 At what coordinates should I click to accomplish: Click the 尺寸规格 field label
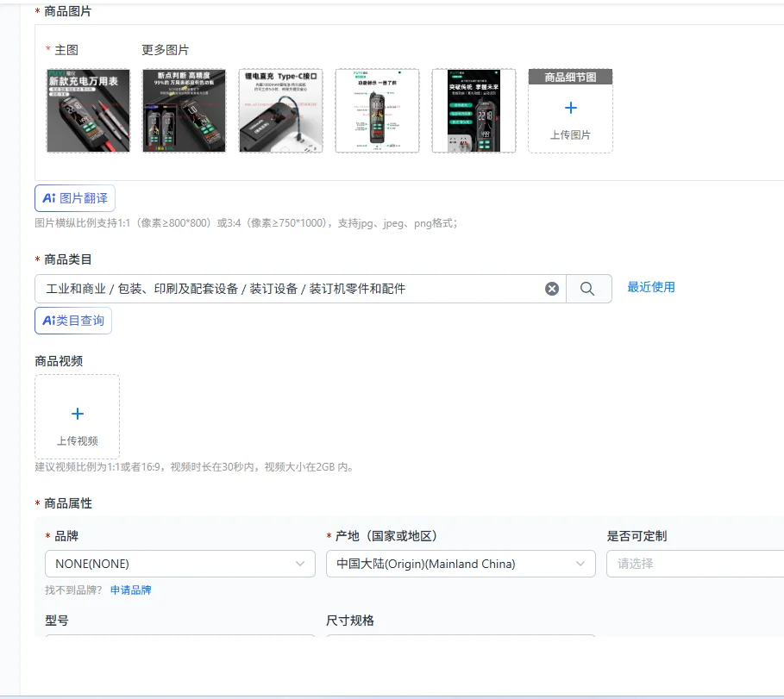click(x=350, y=620)
